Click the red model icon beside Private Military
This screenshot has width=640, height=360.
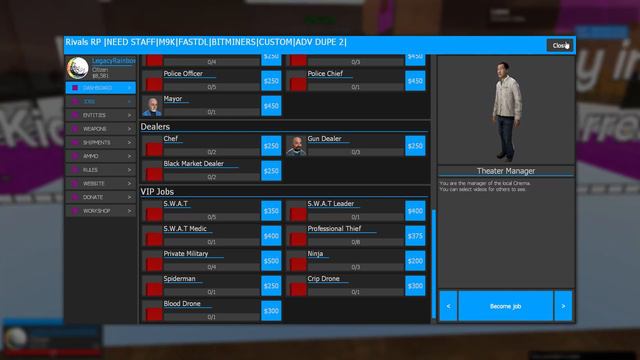154,264
